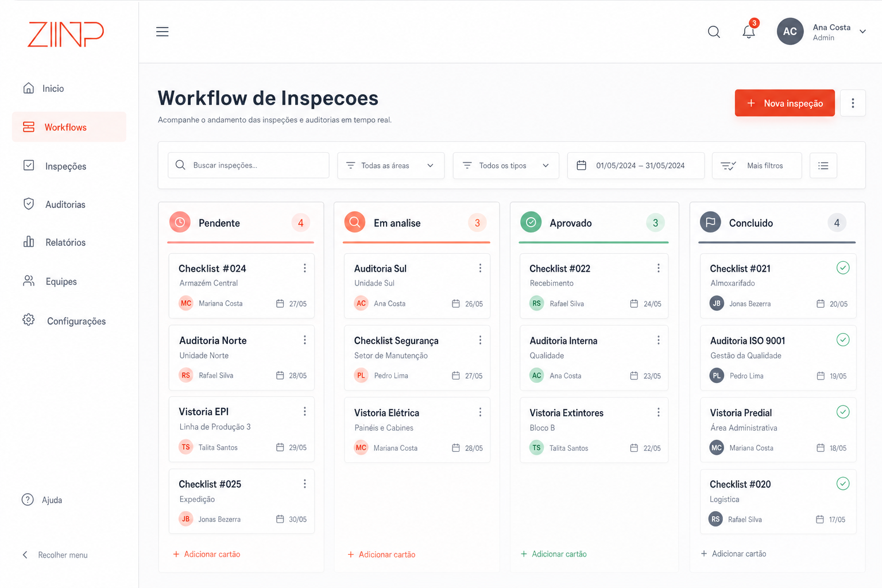The height and width of the screenshot is (588, 882).
Task: Open the three-dot menu on Auditoria Sul
Action: coord(480,268)
